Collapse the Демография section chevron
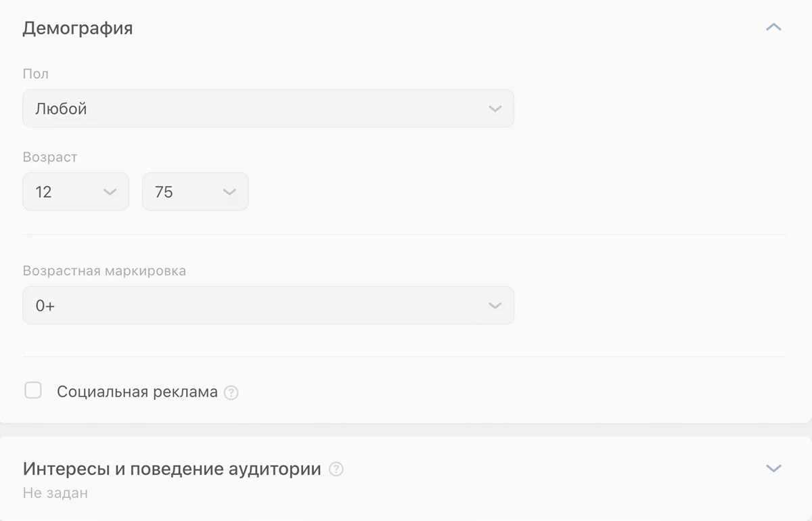The image size is (812, 521). pos(773,28)
